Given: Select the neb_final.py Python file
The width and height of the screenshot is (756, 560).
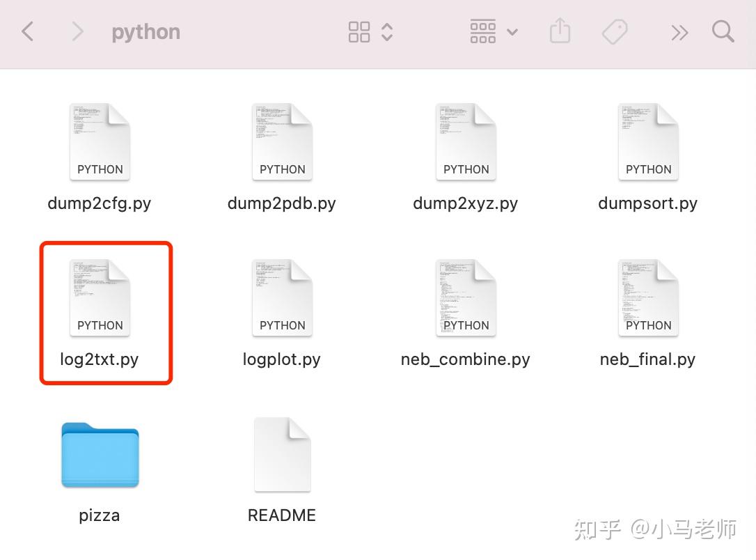Looking at the screenshot, I should point(647,297).
